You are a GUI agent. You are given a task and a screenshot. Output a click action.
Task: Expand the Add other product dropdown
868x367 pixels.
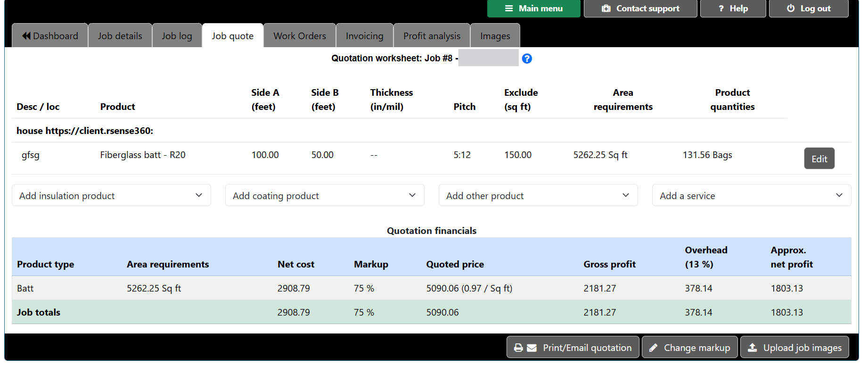coord(538,195)
